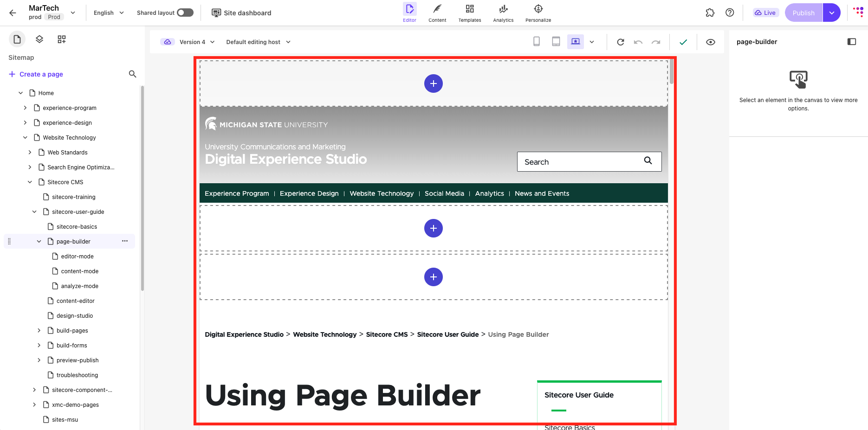Image resolution: width=868 pixels, height=430 pixels.
Task: Open the Default editing host dropdown
Action: pyautogui.click(x=259, y=42)
